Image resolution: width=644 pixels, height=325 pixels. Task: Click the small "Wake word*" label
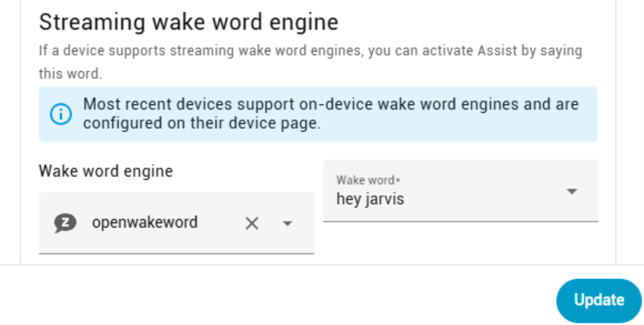tap(368, 180)
